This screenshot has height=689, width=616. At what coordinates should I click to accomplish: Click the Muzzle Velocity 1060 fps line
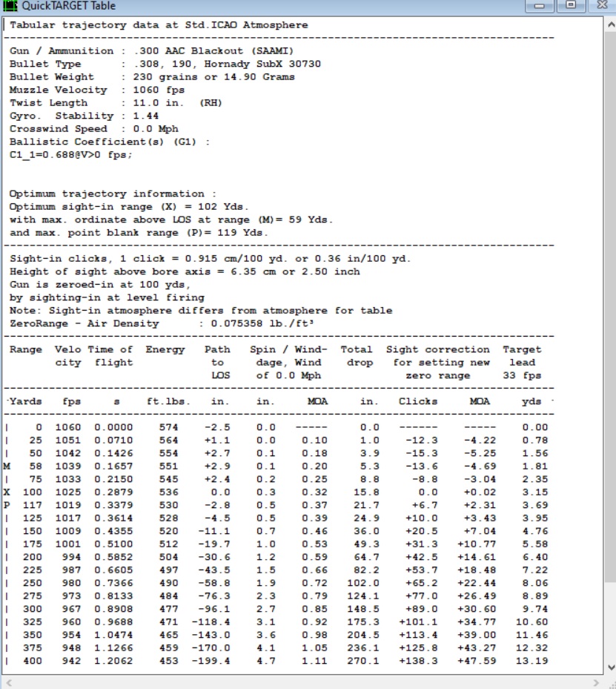(x=96, y=90)
